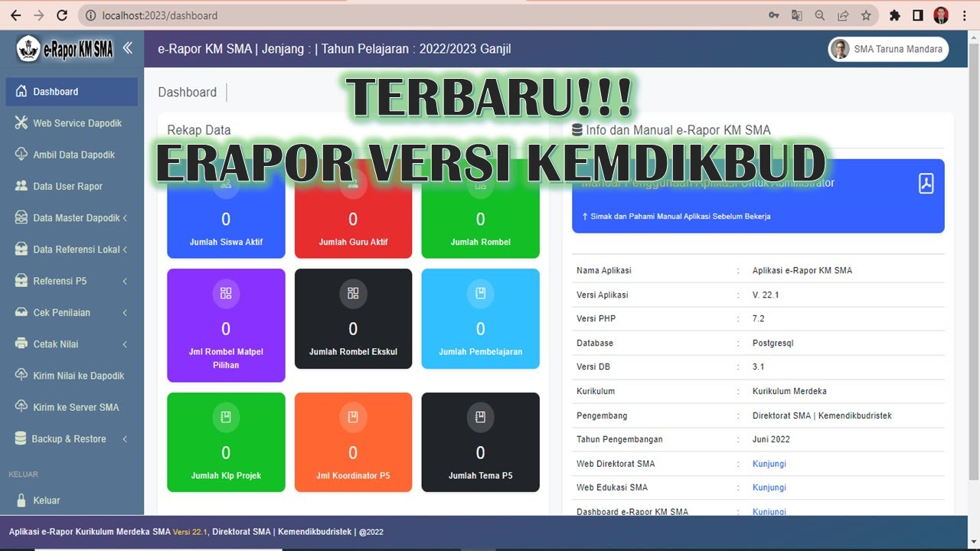Image resolution: width=980 pixels, height=551 pixels.
Task: Click the Kirim ke Server SMA icon
Action: click(21, 406)
